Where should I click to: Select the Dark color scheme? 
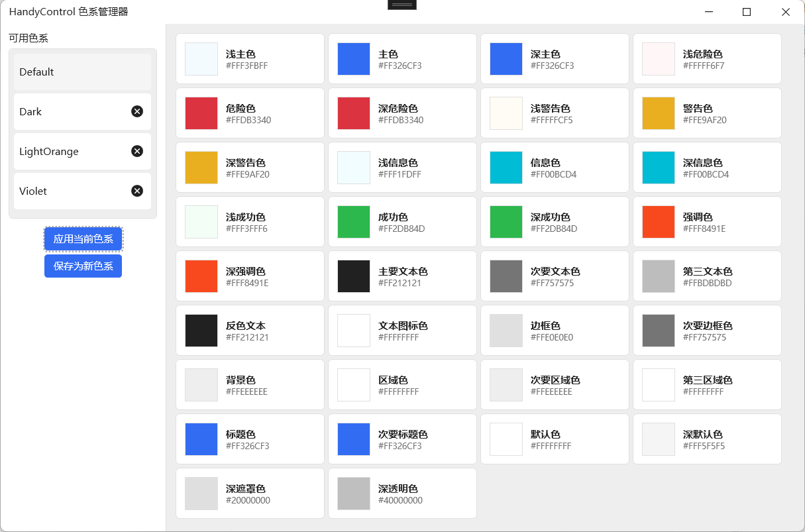click(66, 111)
